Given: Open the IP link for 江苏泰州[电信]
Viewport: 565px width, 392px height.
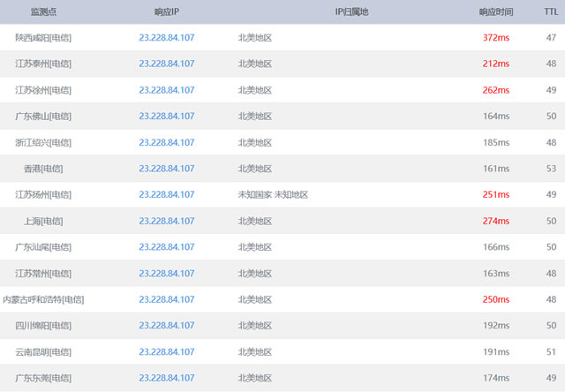Looking at the screenshot, I should click(167, 64).
